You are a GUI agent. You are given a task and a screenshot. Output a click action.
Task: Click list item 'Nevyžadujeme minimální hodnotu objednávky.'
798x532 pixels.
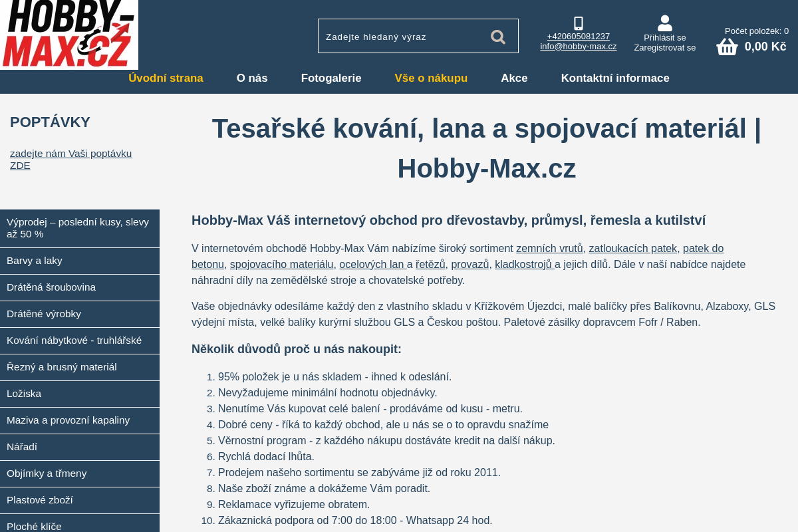coord(328,392)
